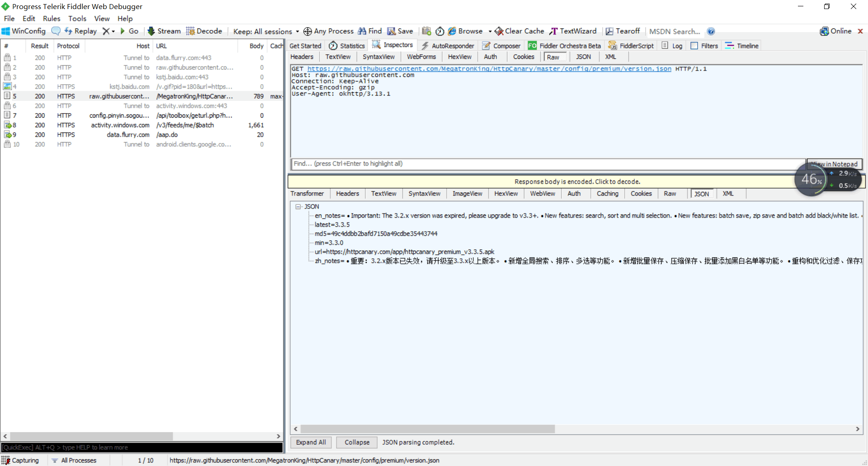868x466 pixels.
Task: Click the blue help question icon
Action: tap(711, 31)
